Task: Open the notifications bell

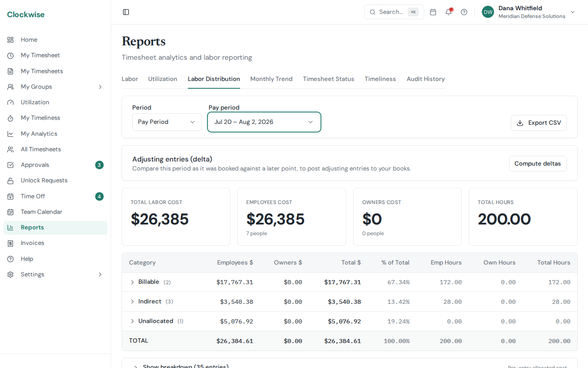Action: click(x=449, y=12)
